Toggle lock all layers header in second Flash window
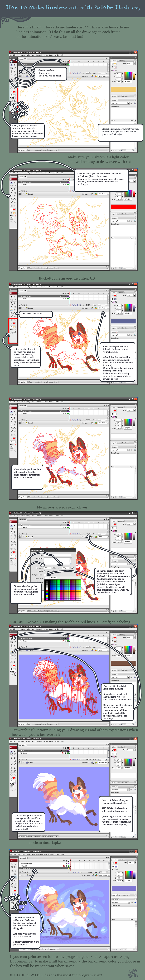Screen dimensions: 145x980 [x=66, y=180]
